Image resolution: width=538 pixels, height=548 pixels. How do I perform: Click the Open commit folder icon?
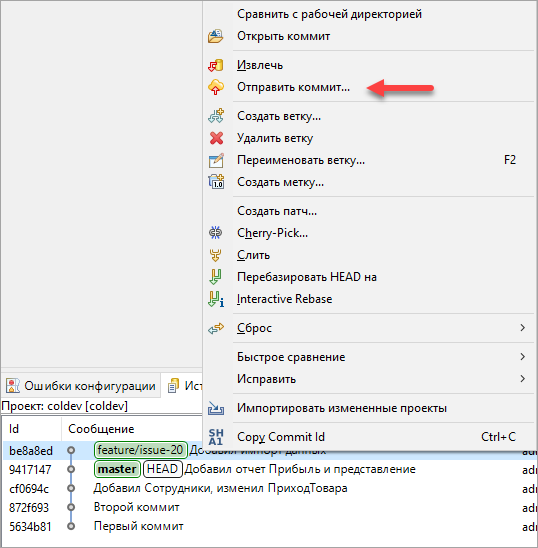216,36
